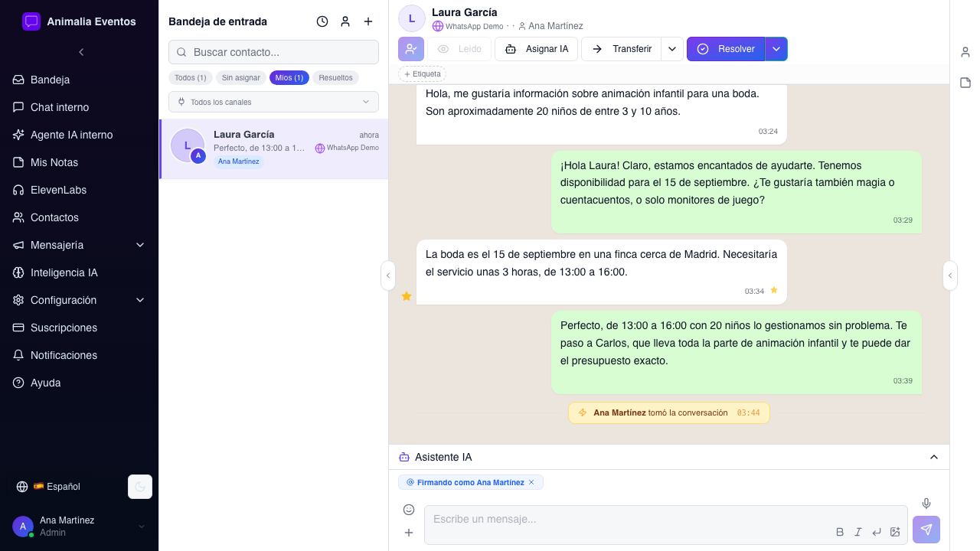Apply bold formatting in the composer
Image resolution: width=980 pixels, height=551 pixels.
[x=840, y=532]
